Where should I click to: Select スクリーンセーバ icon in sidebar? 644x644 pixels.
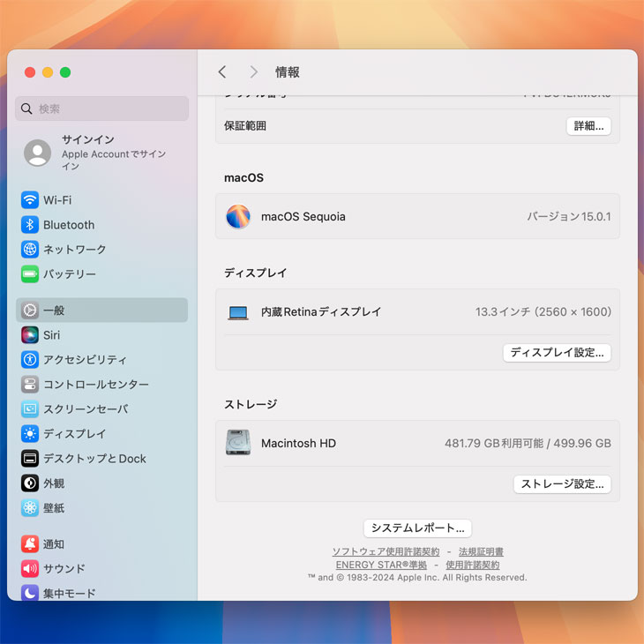[30, 409]
